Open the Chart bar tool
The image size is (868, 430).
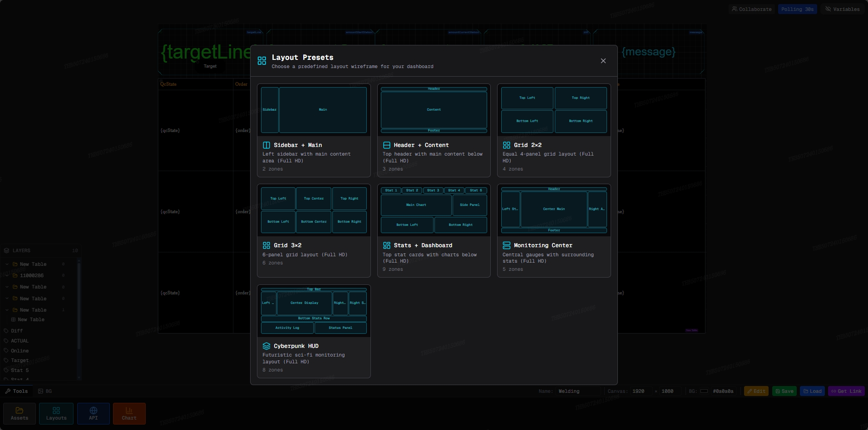coord(129,414)
